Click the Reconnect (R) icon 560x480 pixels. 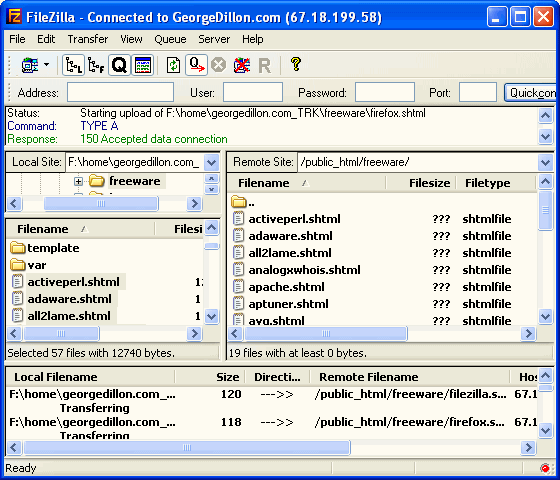pyautogui.click(x=265, y=66)
